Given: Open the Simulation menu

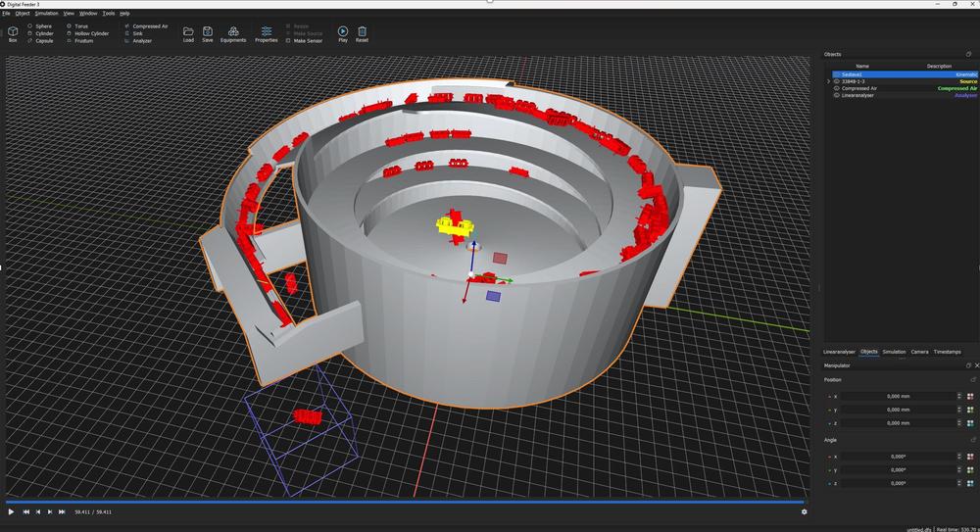Looking at the screenshot, I should (46, 13).
